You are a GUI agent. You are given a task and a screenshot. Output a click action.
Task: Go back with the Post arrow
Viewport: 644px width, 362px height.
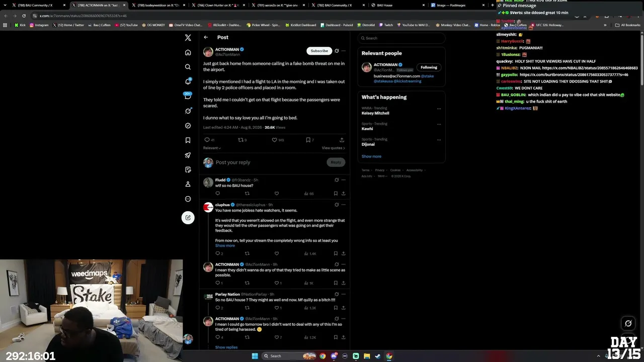click(x=206, y=37)
